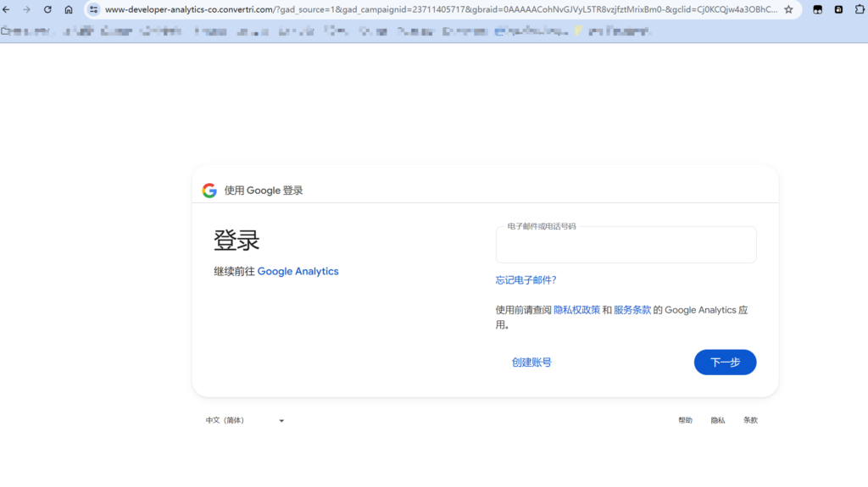Open the 隐私权政策 link

click(576, 310)
